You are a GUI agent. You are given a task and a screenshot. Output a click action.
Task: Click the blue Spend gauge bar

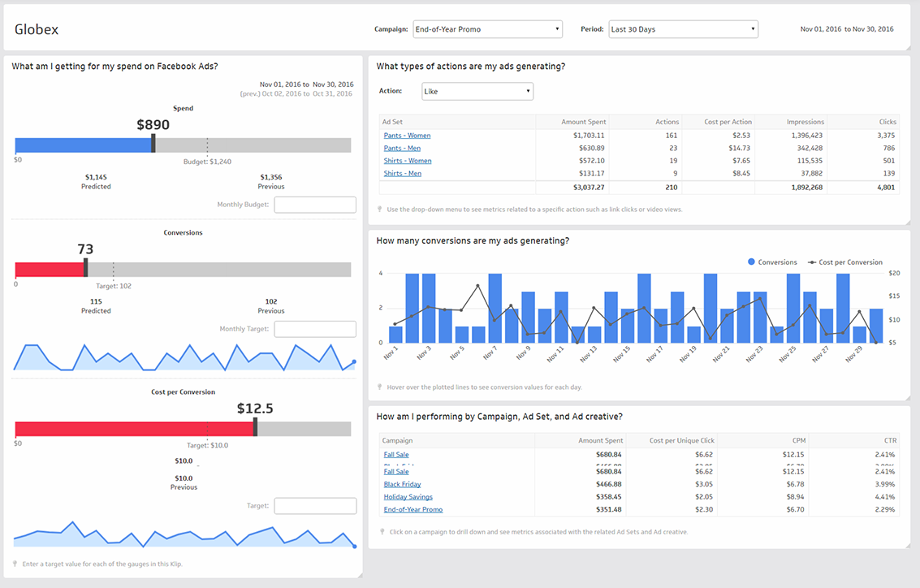(83, 145)
